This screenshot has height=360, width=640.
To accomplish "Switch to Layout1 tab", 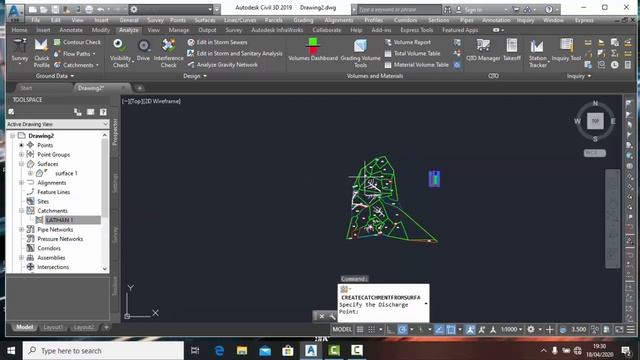I will pyautogui.click(x=53, y=327).
